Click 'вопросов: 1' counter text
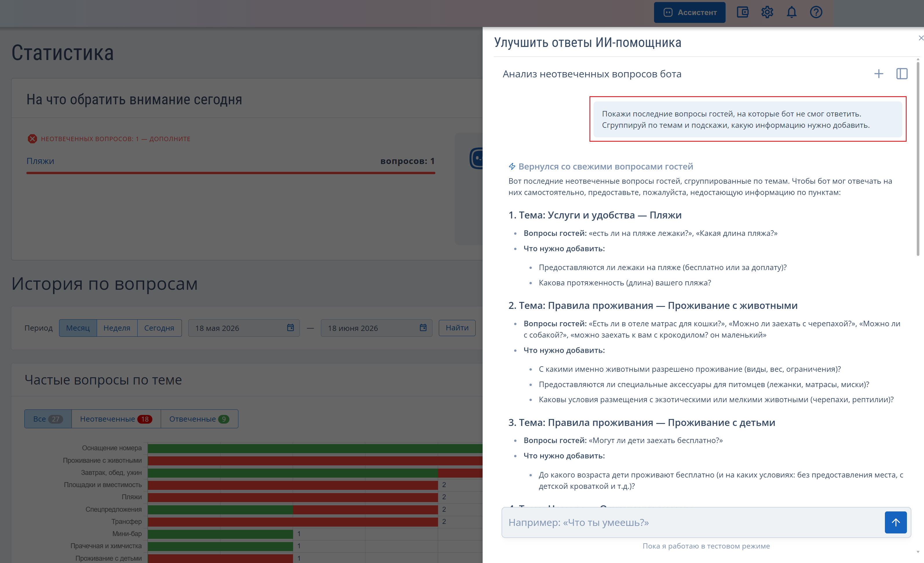 click(x=408, y=161)
